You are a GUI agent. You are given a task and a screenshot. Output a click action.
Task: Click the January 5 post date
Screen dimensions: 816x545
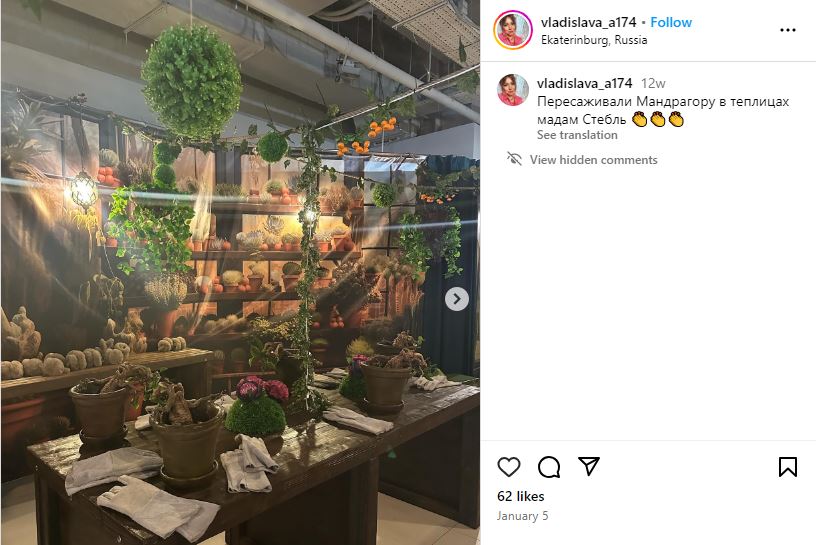522,516
